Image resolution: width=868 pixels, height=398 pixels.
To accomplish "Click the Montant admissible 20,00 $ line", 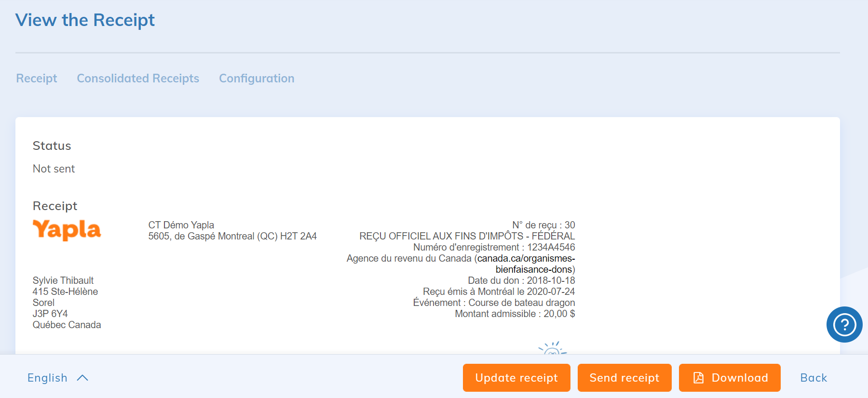I will pyautogui.click(x=515, y=314).
